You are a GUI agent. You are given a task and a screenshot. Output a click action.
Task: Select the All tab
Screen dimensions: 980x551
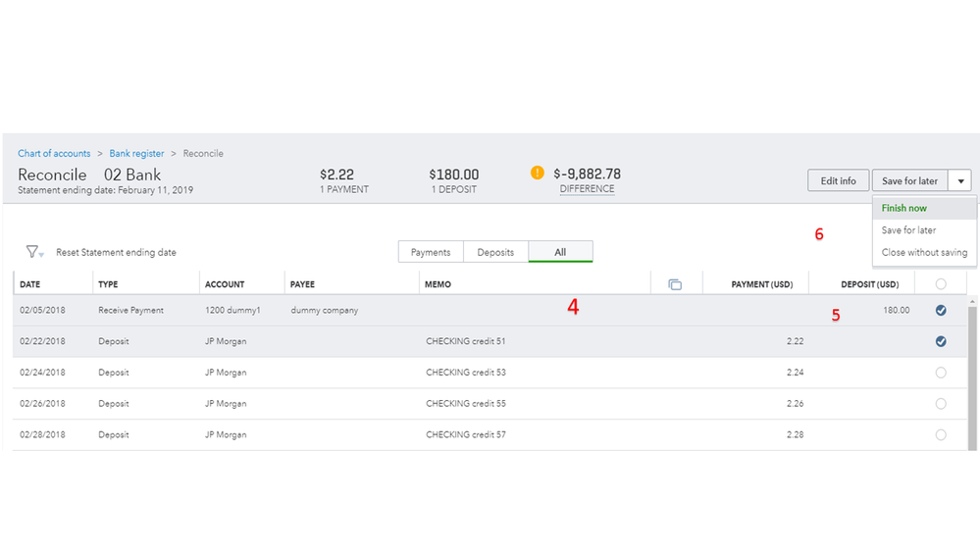(x=560, y=252)
